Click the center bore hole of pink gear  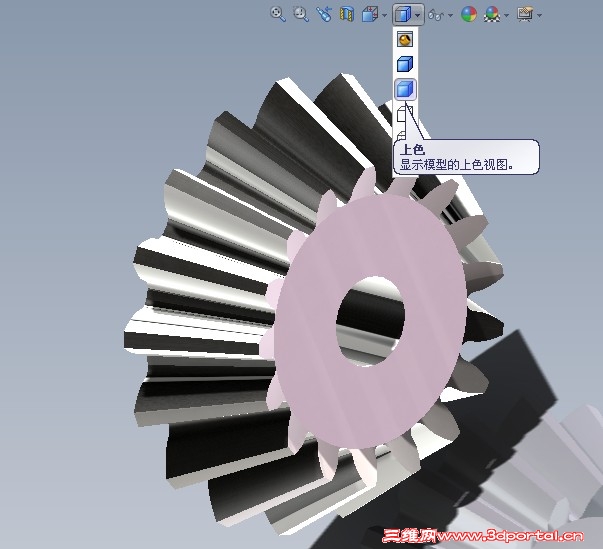tap(370, 321)
